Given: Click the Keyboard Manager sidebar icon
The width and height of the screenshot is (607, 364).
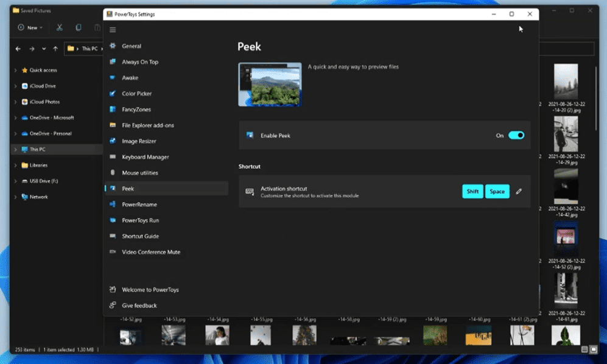Looking at the screenshot, I should [112, 157].
